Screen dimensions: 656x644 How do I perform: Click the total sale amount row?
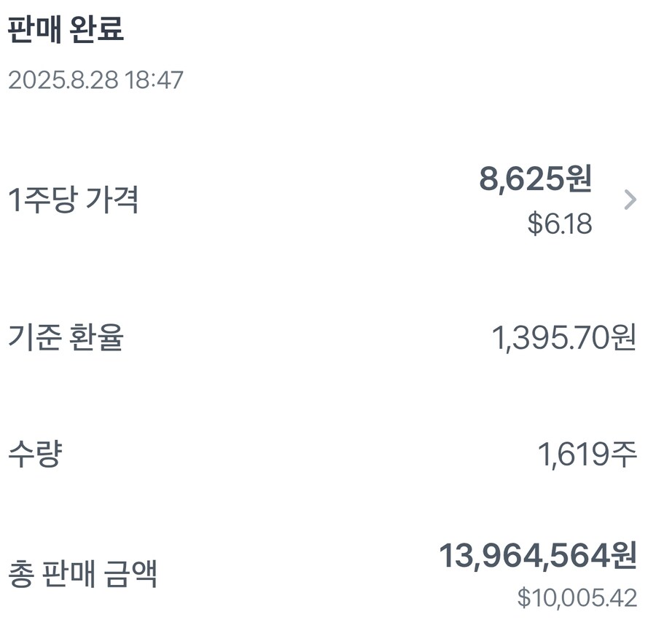(x=328, y=576)
